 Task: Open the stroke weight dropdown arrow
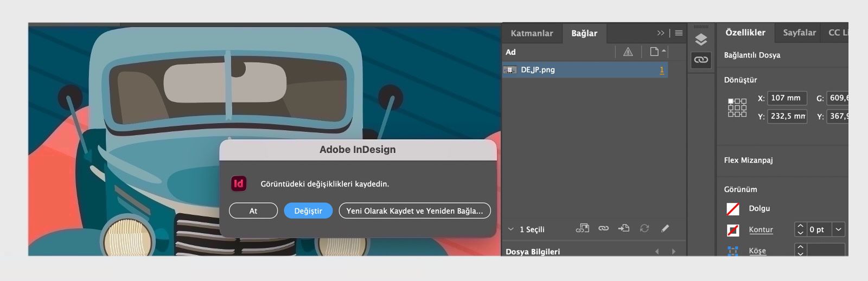coord(838,229)
